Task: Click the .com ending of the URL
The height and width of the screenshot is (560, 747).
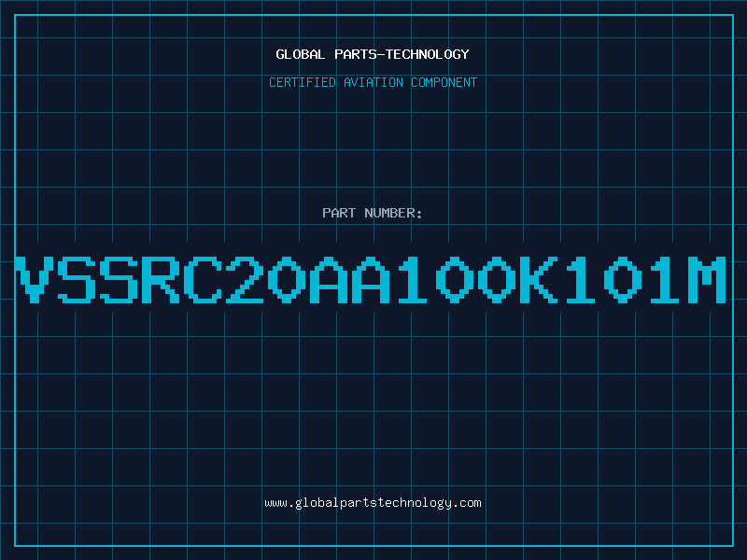Action: (466, 503)
